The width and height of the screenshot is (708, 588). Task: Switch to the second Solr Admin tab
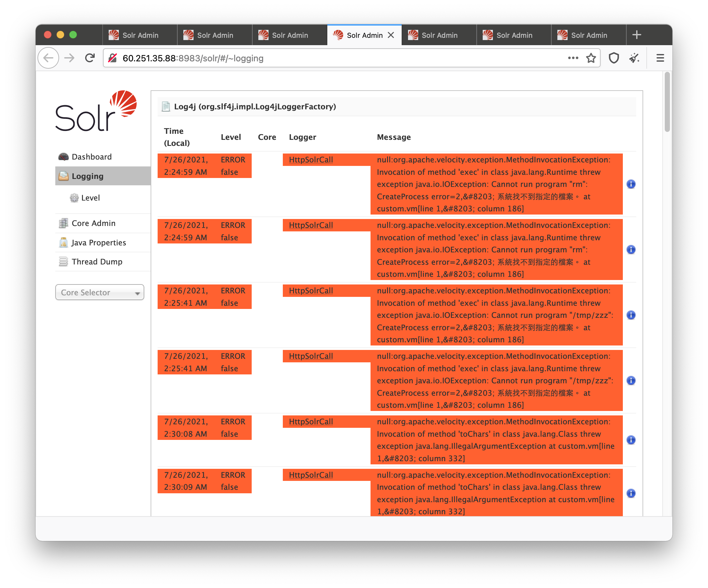coord(214,35)
